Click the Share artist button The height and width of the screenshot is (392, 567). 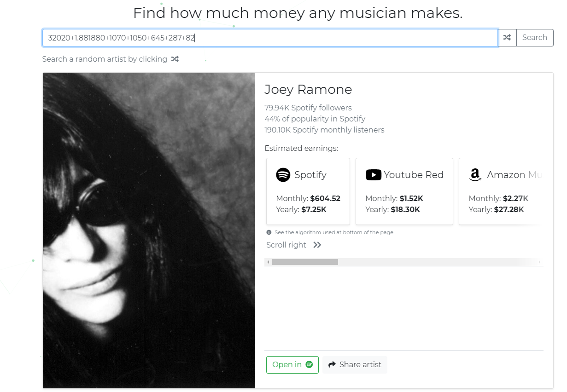pyautogui.click(x=355, y=364)
